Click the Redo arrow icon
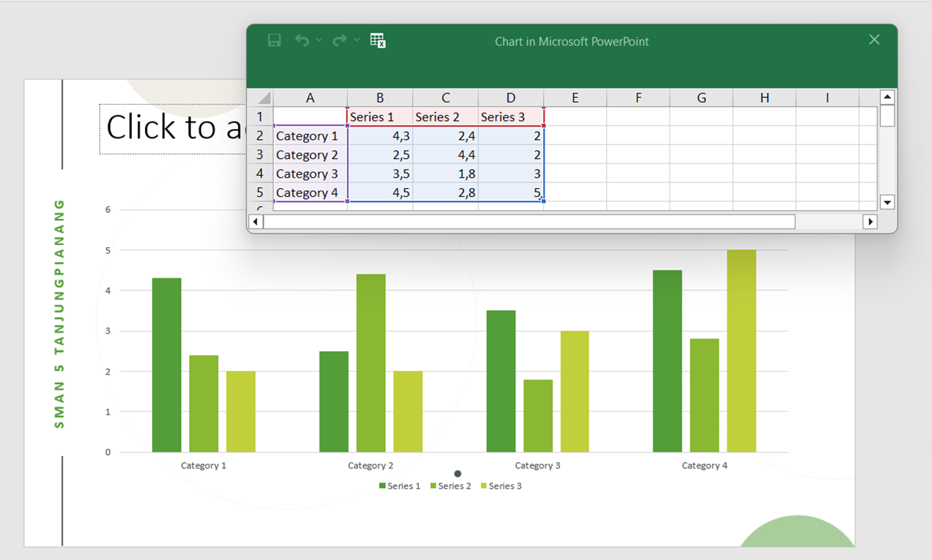The image size is (932, 560). tap(340, 40)
